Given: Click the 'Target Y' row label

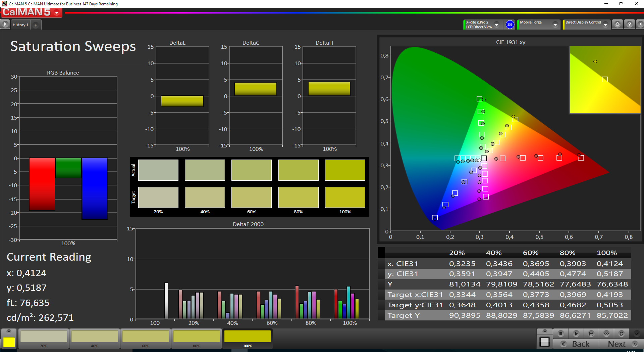Looking at the screenshot, I should (403, 315).
